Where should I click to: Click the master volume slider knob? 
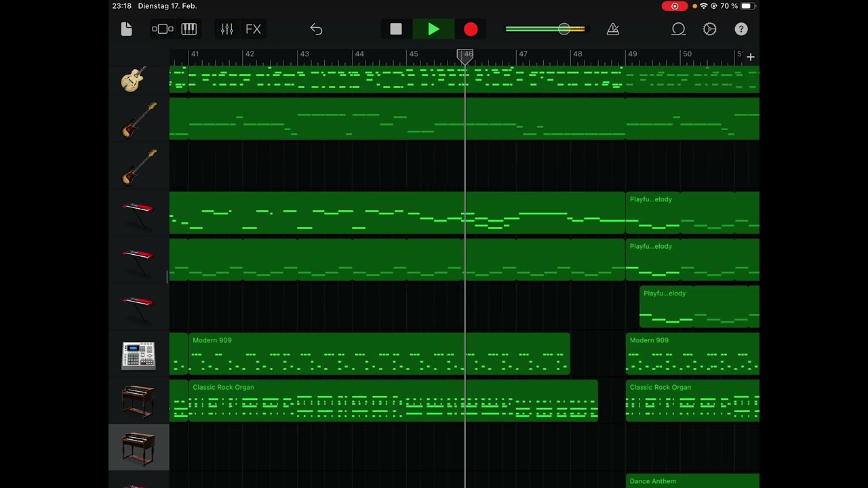(x=564, y=29)
